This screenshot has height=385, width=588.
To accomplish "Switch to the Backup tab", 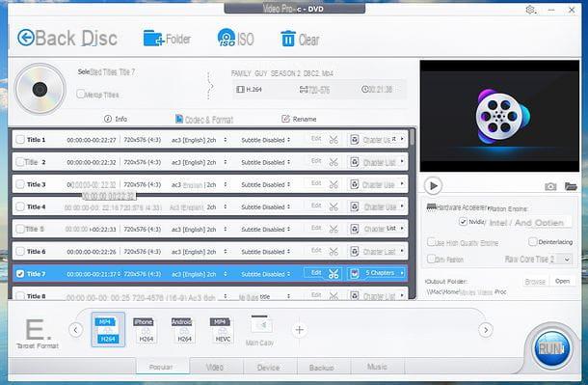I will coord(322,367).
